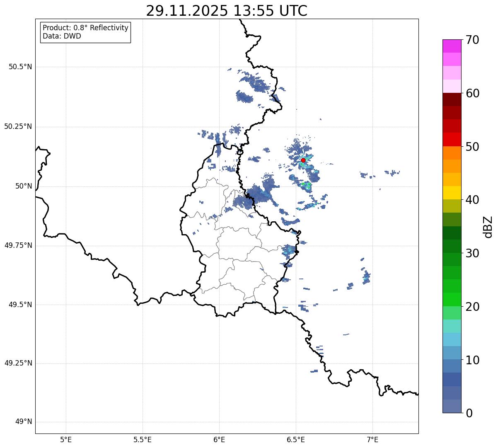Click the magenta top segment of the colorbar
This screenshot has width=498, height=448.
coord(452,46)
